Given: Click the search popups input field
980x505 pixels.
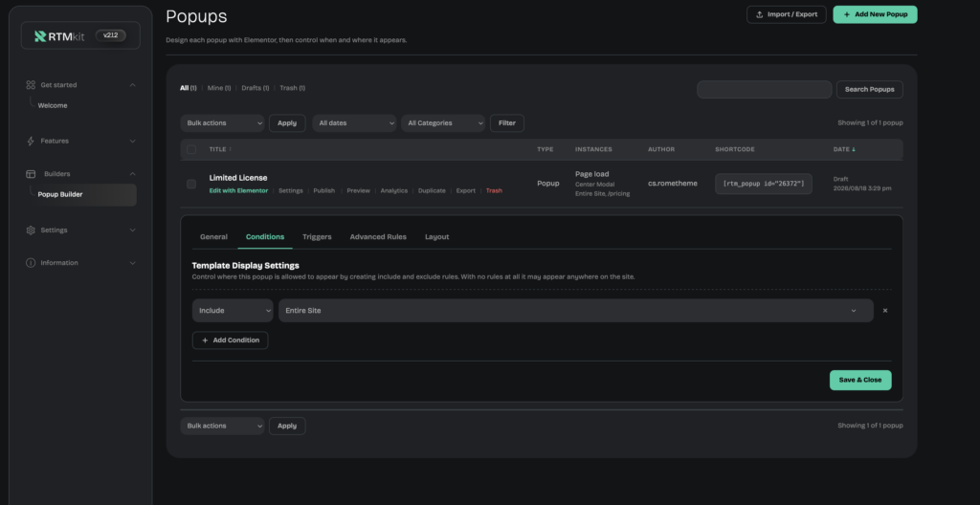Looking at the screenshot, I should pyautogui.click(x=765, y=89).
